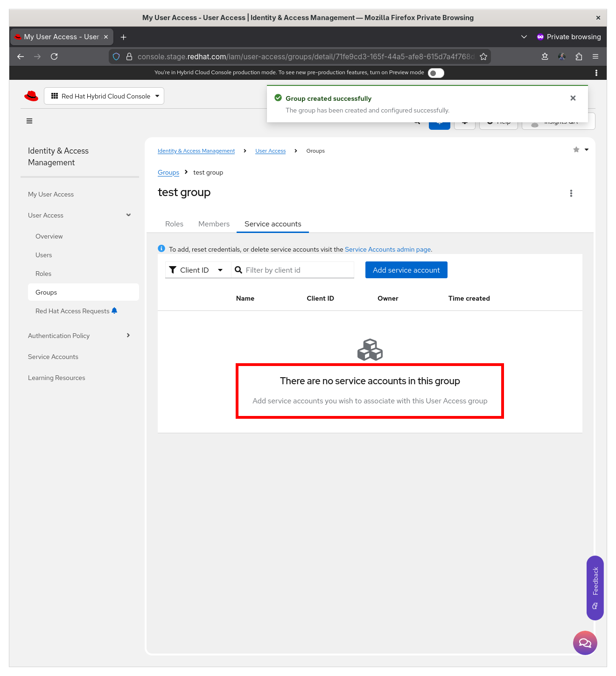Switch to the Members tab
The height and width of the screenshot is (676, 616).
point(214,224)
